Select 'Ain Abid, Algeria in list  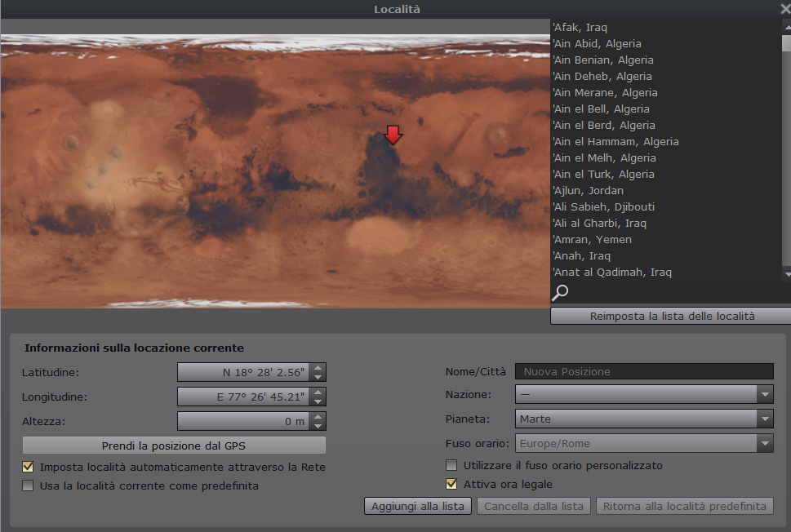pos(666,43)
